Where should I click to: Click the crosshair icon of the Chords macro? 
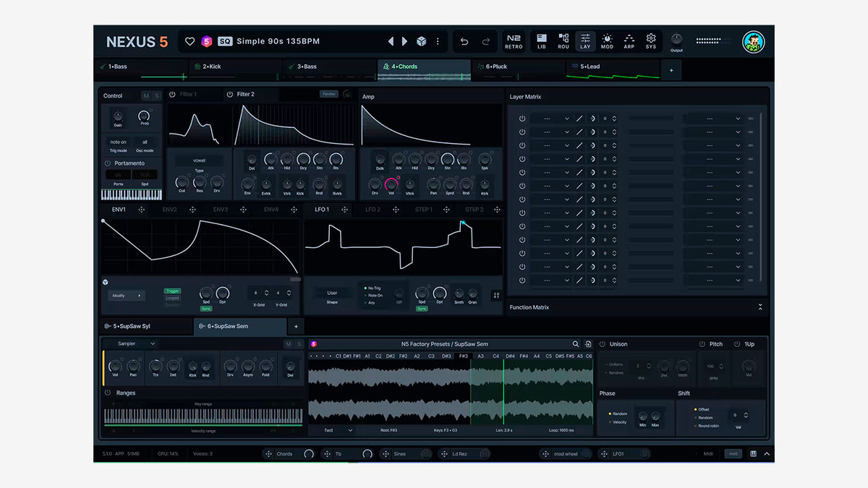point(268,454)
